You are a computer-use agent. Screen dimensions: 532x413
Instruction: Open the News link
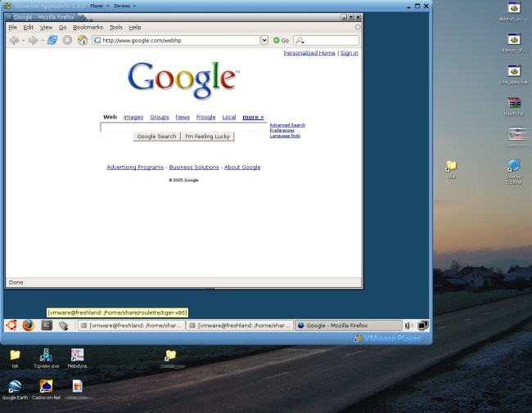[x=183, y=117]
